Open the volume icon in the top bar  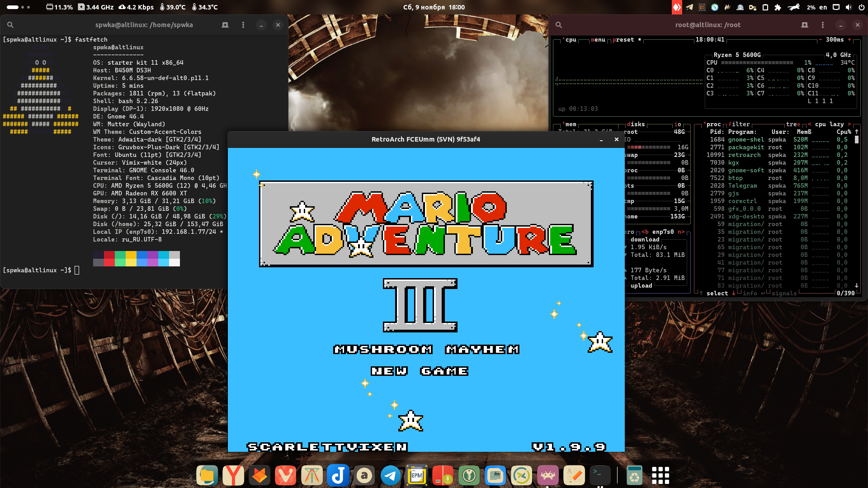pyautogui.click(x=849, y=7)
